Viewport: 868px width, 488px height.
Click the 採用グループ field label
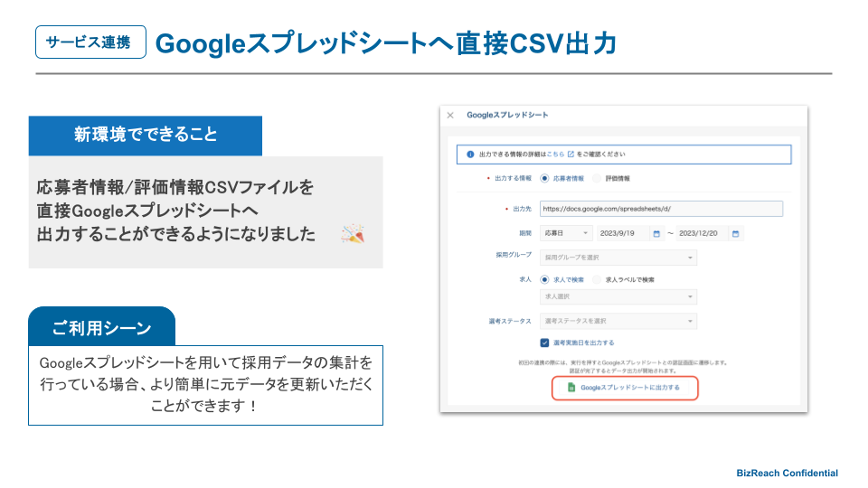(514, 255)
